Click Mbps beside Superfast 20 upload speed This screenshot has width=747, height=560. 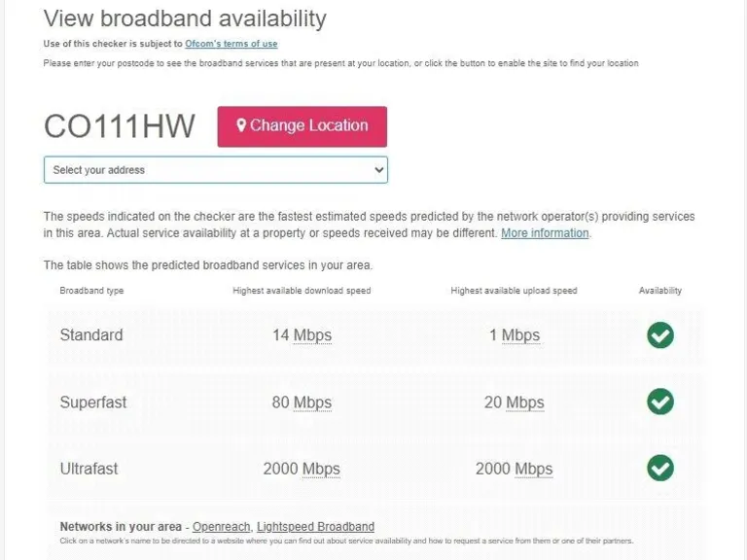coord(524,402)
